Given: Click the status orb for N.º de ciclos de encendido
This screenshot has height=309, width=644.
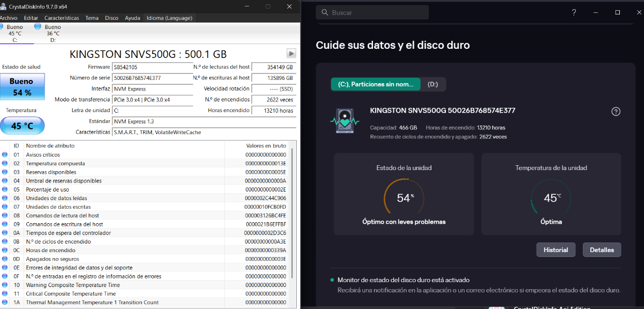Looking at the screenshot, I should click(x=5, y=241).
